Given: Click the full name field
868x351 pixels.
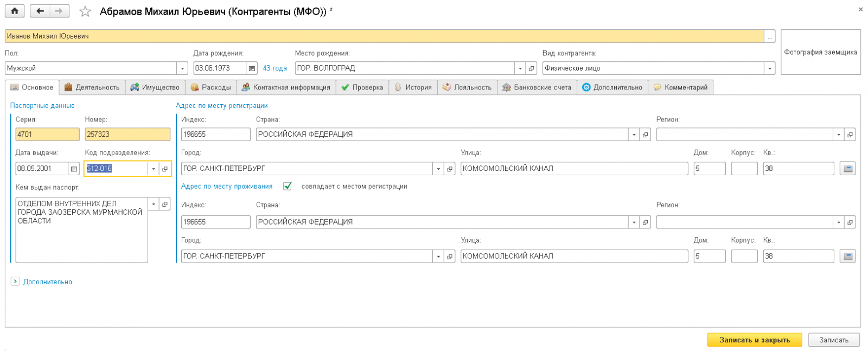Looking at the screenshot, I should click(x=385, y=36).
